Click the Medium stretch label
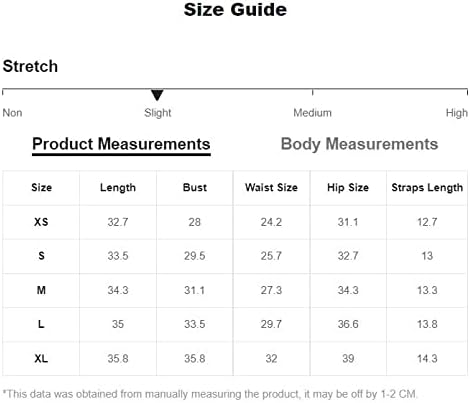 (312, 113)
